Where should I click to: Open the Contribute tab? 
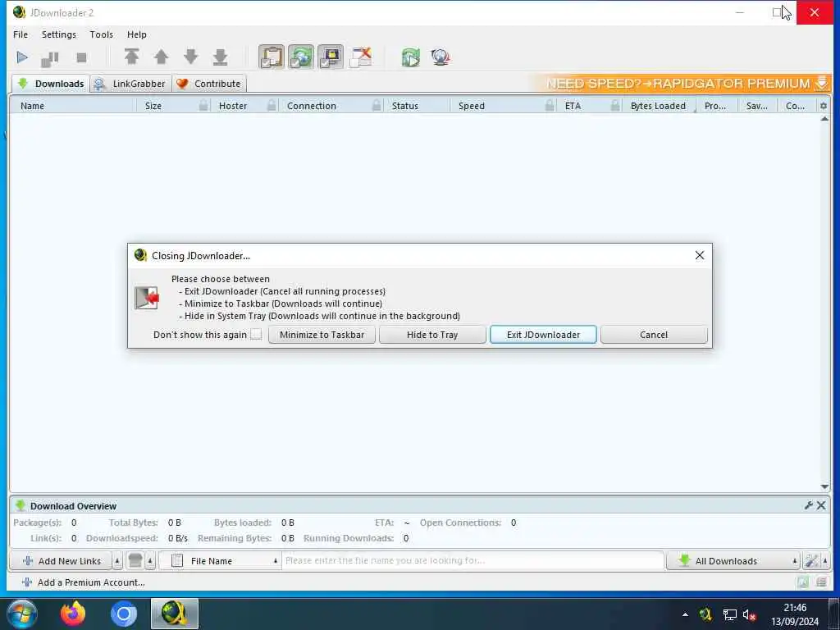[209, 84]
